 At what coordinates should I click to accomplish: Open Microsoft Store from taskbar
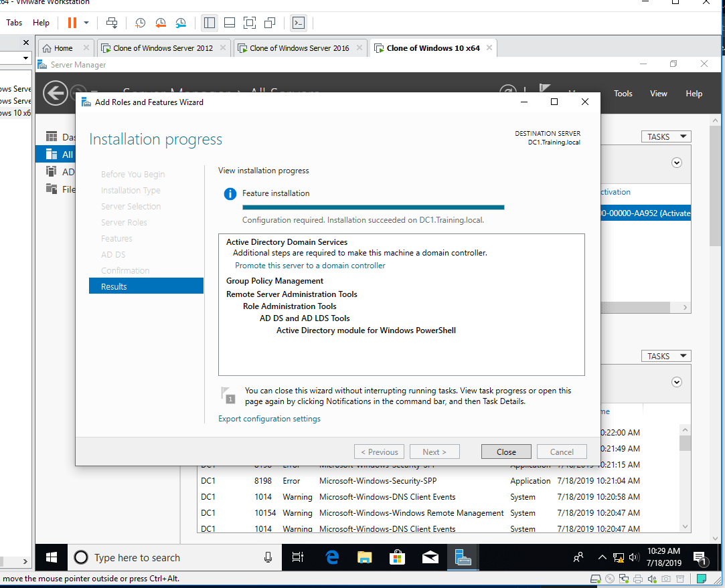point(397,557)
